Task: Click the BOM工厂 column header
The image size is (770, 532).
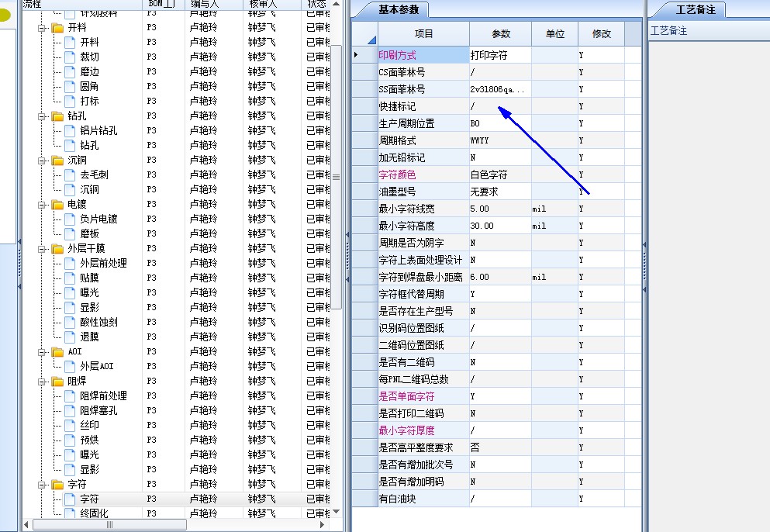Action: [x=163, y=4]
